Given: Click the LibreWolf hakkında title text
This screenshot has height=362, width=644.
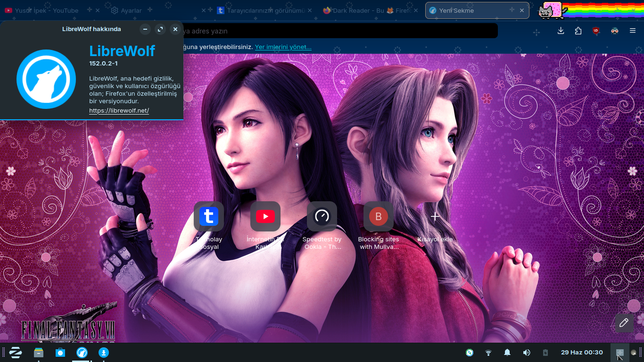Looking at the screenshot, I should click(x=91, y=29).
